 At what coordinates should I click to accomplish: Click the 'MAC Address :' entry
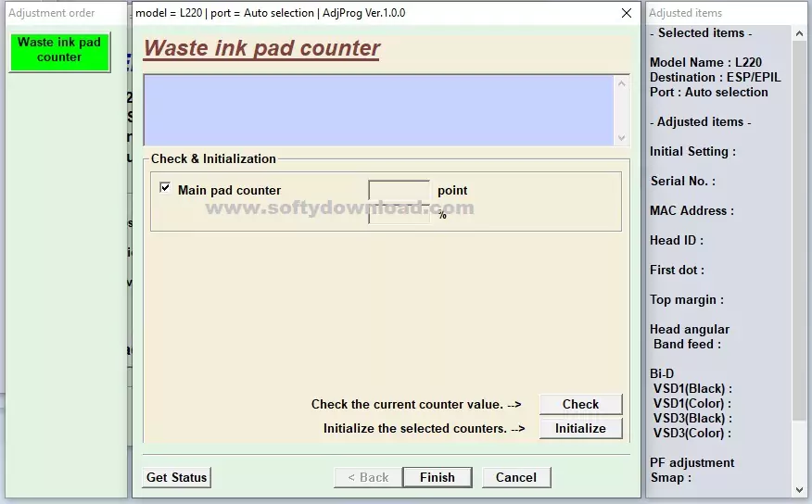[x=691, y=211]
